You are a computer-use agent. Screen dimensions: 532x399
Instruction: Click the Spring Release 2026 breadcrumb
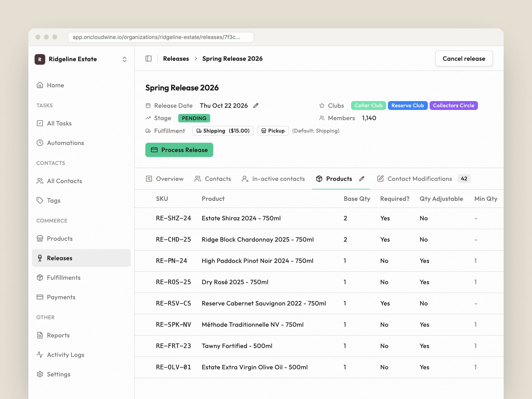click(232, 59)
